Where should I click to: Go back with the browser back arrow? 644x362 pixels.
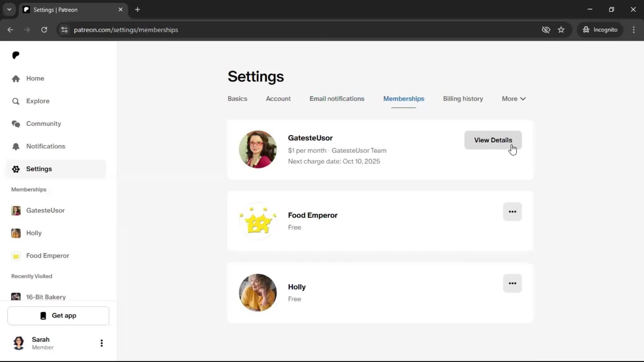[10, 30]
